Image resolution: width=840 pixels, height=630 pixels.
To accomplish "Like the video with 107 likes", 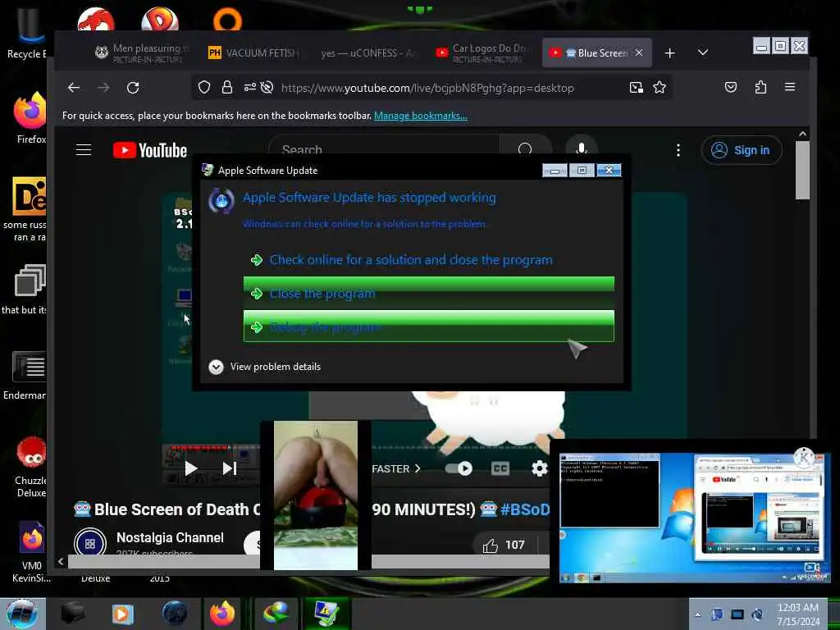I will 503,546.
